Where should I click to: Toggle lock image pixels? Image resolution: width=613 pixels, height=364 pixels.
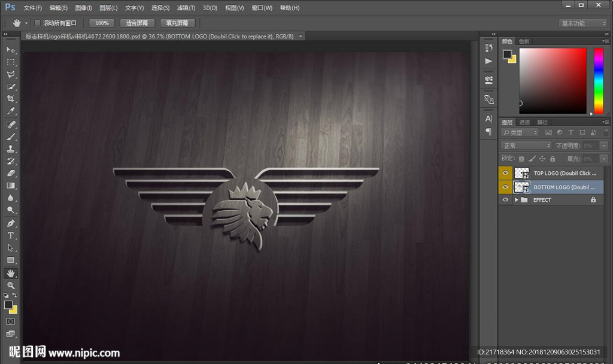point(532,159)
